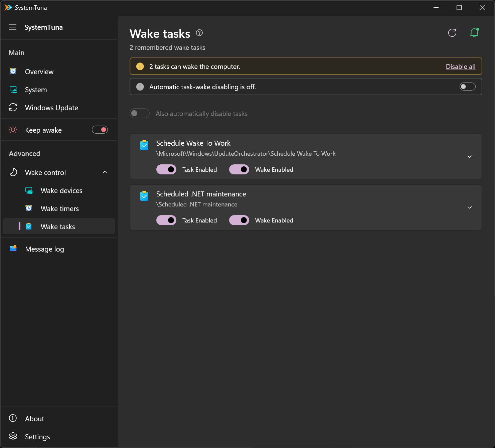The width and height of the screenshot is (495, 448).
Task: Turn off Task Enabled for Schedule Wake To Work
Action: [x=166, y=169]
